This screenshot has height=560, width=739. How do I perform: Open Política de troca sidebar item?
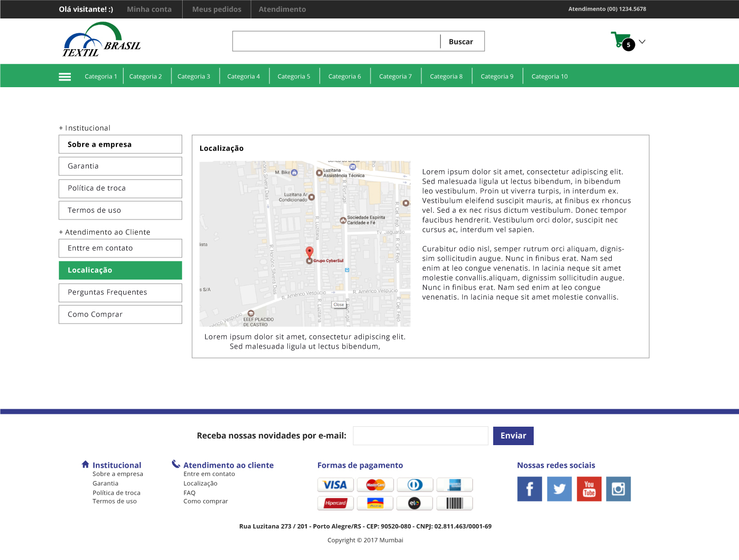tap(120, 188)
